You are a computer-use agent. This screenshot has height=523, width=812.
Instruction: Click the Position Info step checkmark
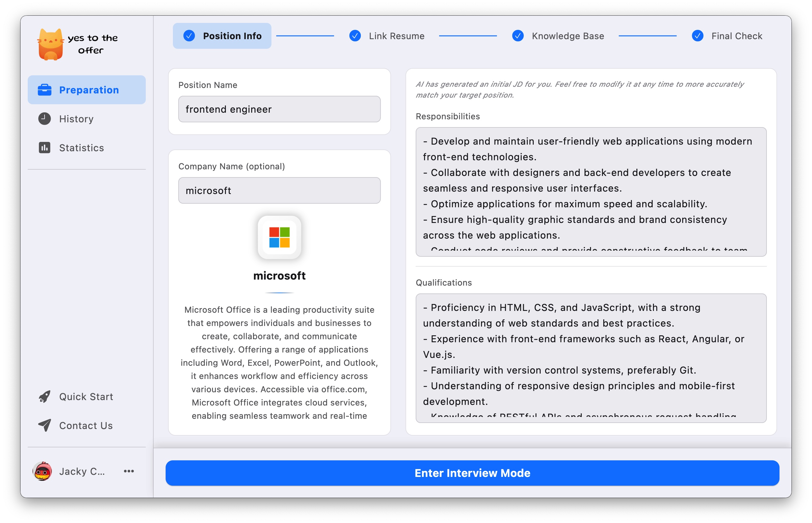pyautogui.click(x=189, y=36)
